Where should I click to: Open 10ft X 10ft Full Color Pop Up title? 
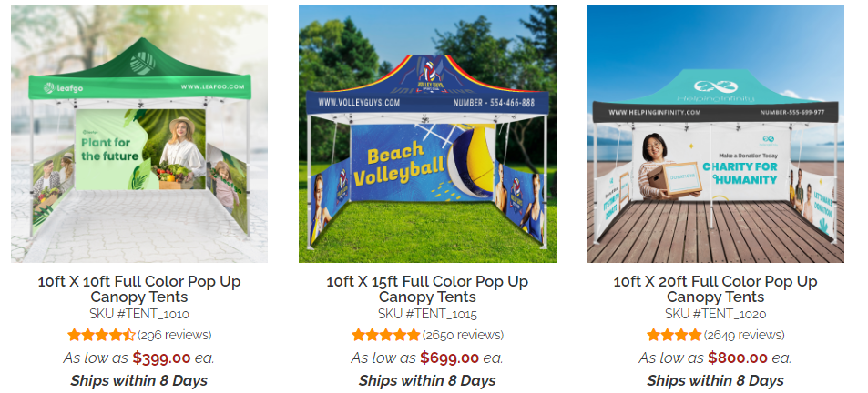point(139,289)
